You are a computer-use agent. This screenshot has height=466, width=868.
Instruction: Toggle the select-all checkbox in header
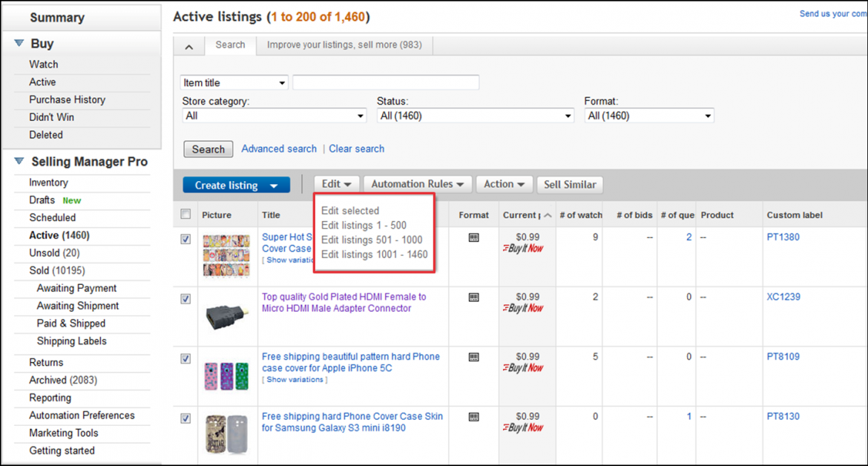click(x=185, y=214)
